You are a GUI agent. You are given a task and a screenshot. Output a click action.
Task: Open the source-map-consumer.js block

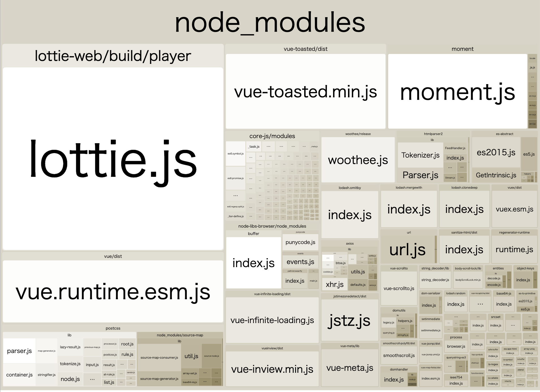(x=159, y=358)
